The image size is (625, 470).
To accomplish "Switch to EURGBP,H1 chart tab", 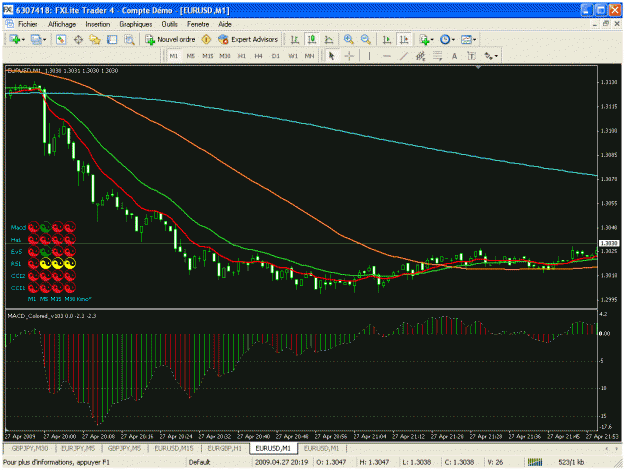I will tap(224, 448).
